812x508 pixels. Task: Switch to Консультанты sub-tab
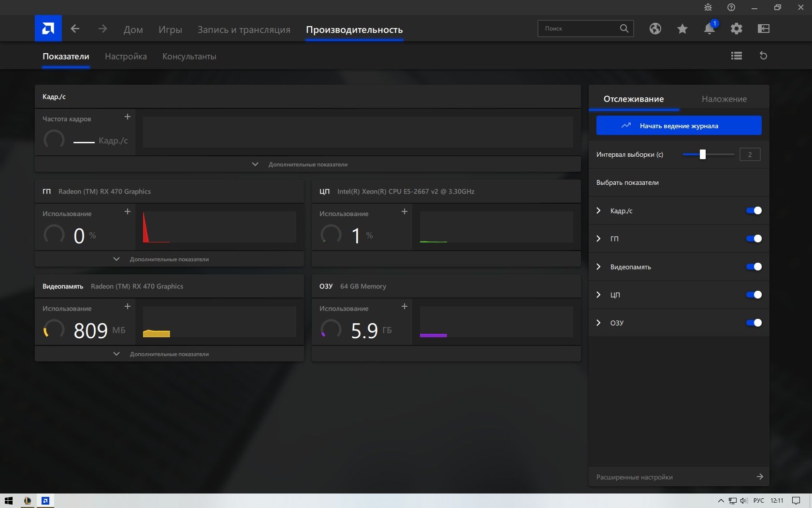point(189,56)
